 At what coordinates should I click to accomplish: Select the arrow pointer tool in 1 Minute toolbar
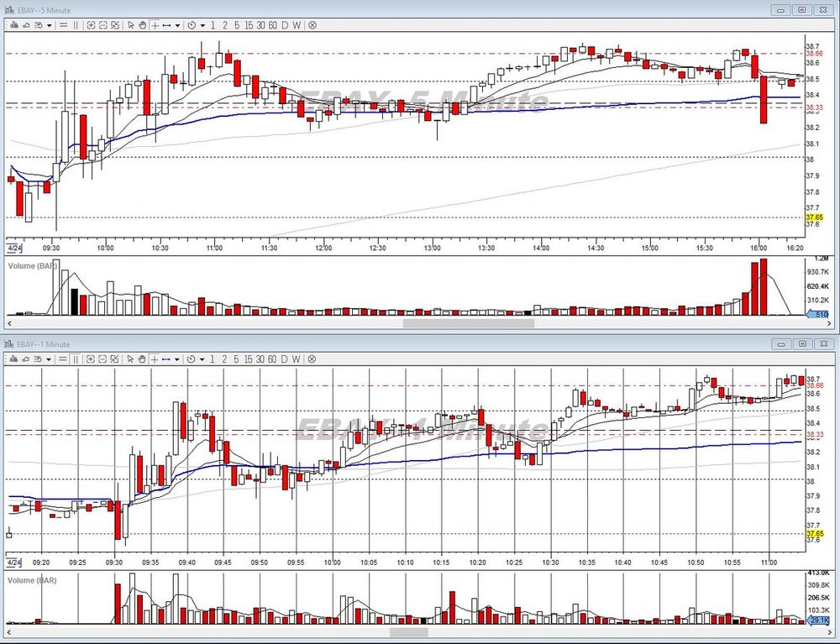[x=131, y=359]
